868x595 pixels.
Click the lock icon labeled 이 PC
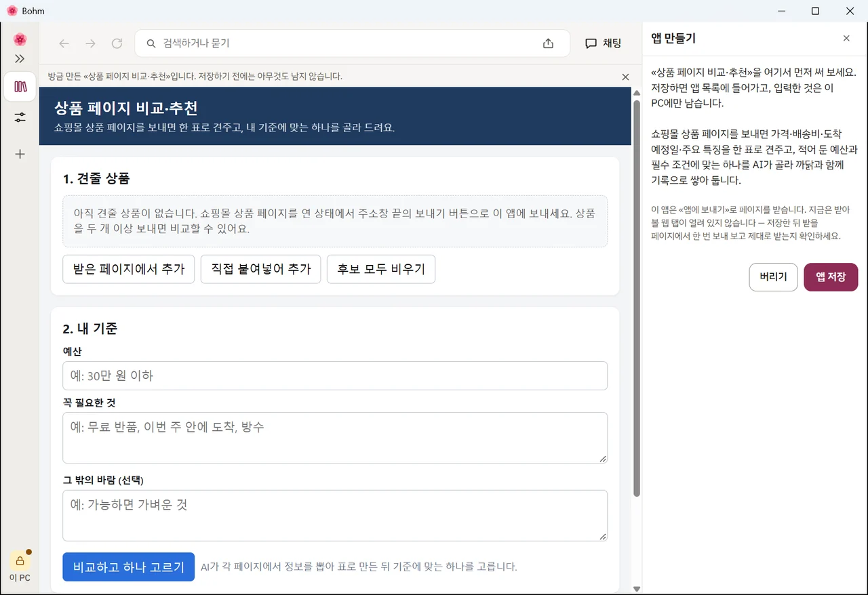(x=20, y=560)
